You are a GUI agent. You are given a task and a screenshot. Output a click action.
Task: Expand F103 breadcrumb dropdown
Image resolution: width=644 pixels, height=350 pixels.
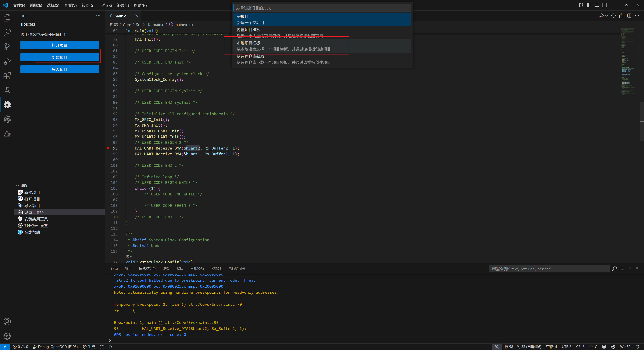[x=114, y=24]
